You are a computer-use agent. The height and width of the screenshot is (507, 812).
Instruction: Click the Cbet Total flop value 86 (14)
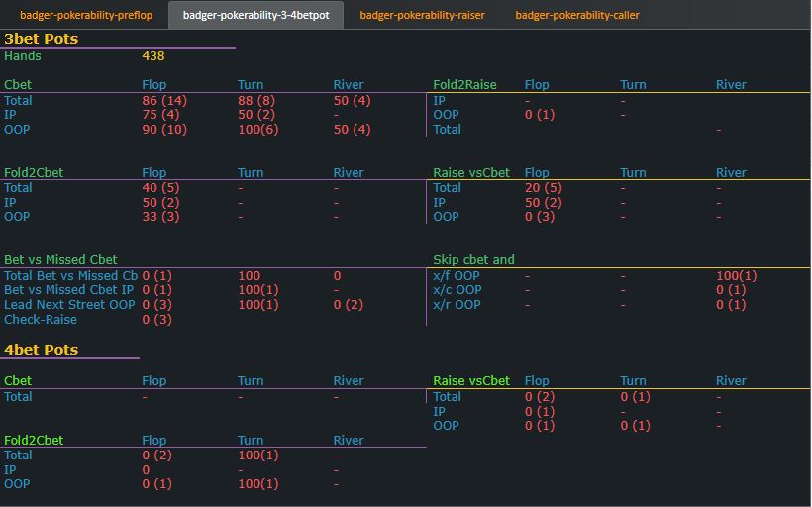click(164, 100)
